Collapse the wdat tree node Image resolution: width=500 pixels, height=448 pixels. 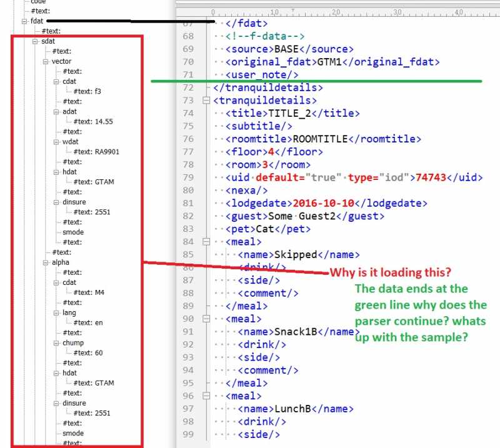(x=56, y=142)
